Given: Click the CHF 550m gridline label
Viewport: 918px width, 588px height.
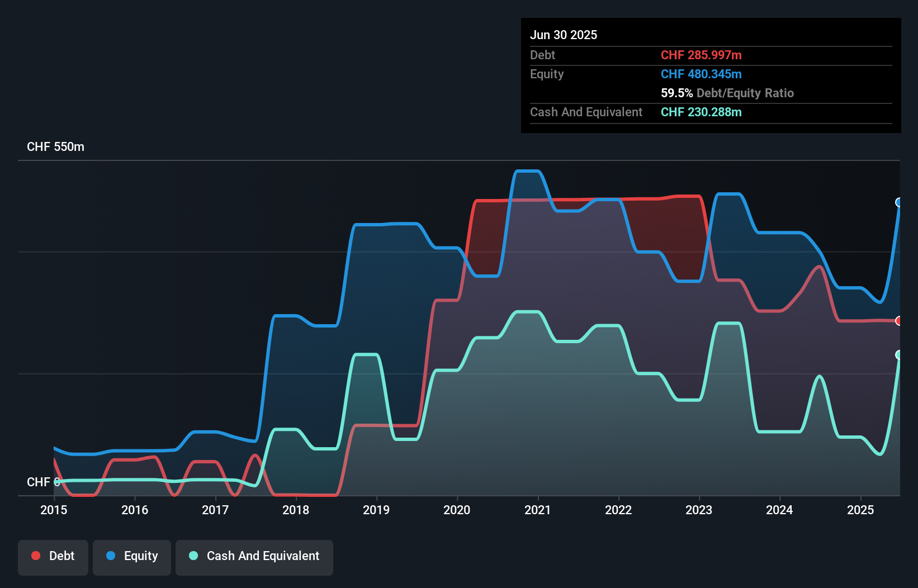Looking at the screenshot, I should (56, 147).
